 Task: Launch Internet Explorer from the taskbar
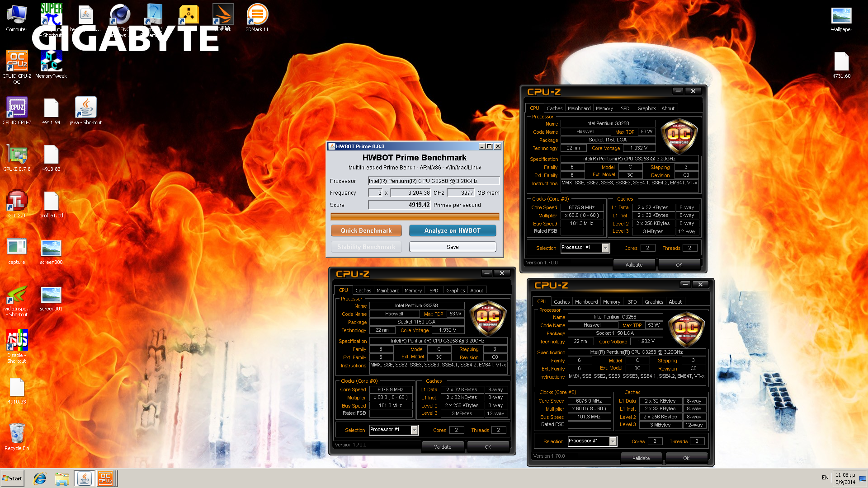40,479
